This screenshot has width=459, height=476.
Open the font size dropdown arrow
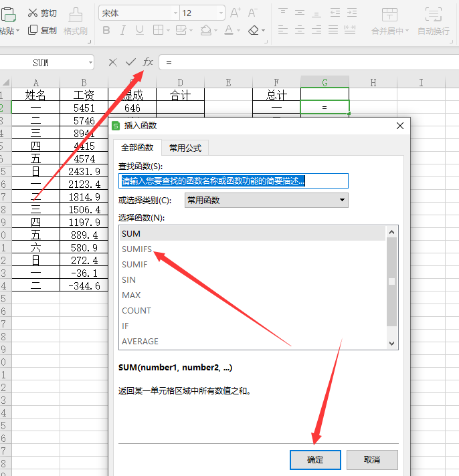pos(221,13)
